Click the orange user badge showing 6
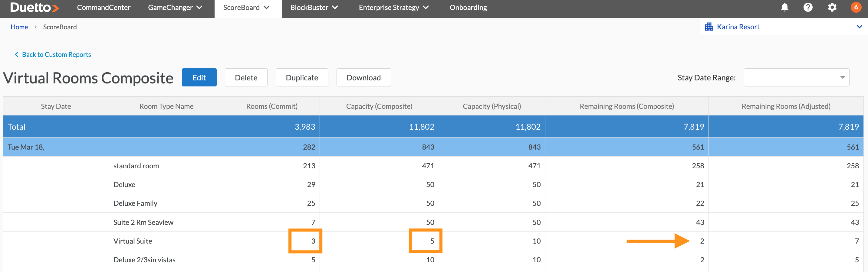This screenshot has width=868, height=272. (856, 8)
